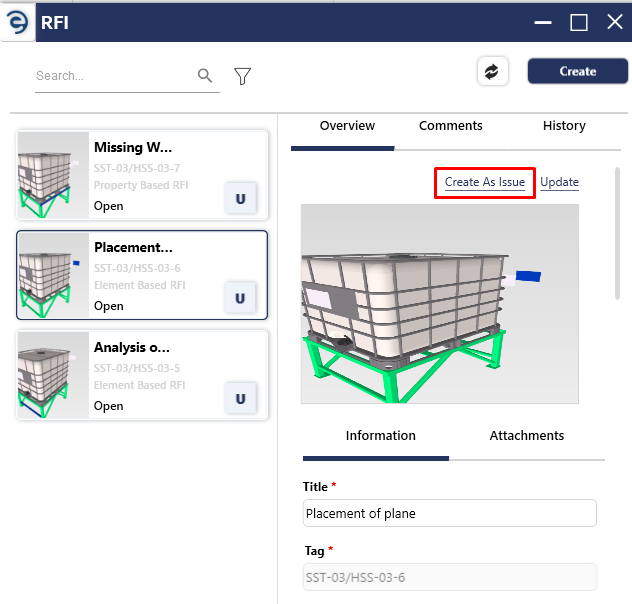Click the Create As Issue link

485,182
